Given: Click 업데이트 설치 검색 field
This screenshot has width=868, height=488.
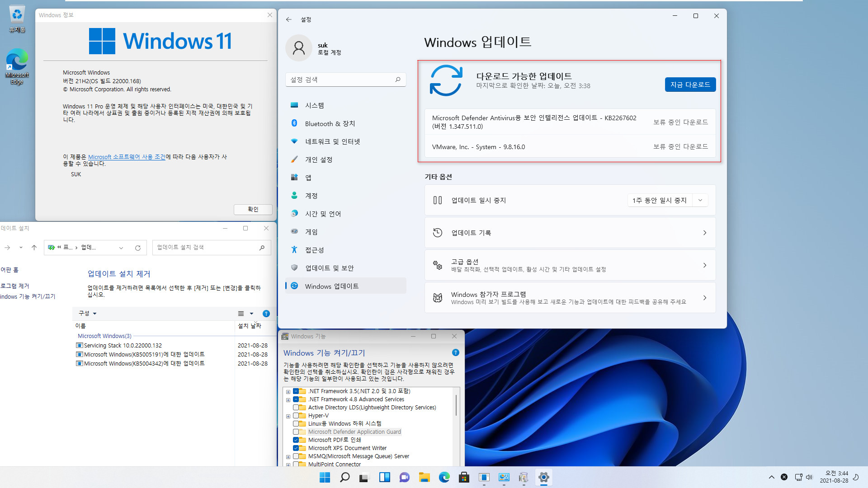Looking at the screenshot, I should coord(212,248).
